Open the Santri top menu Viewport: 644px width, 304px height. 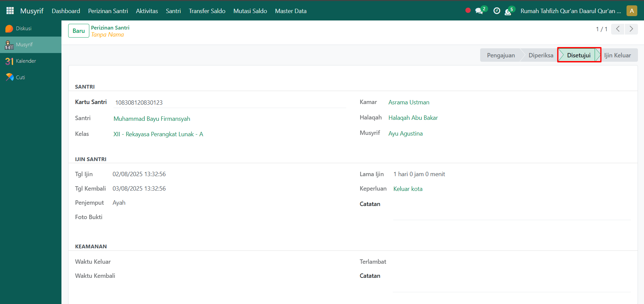tap(173, 11)
